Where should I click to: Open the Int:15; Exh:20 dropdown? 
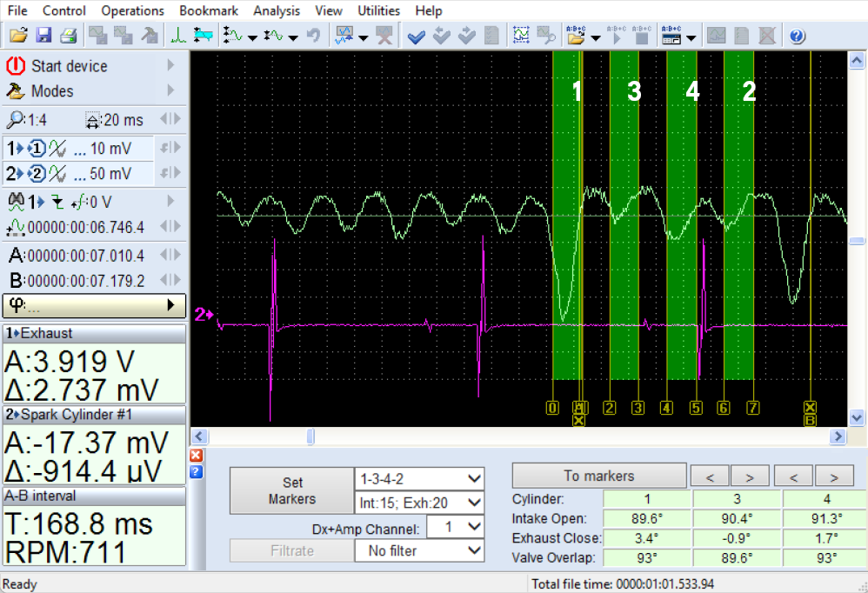(474, 503)
